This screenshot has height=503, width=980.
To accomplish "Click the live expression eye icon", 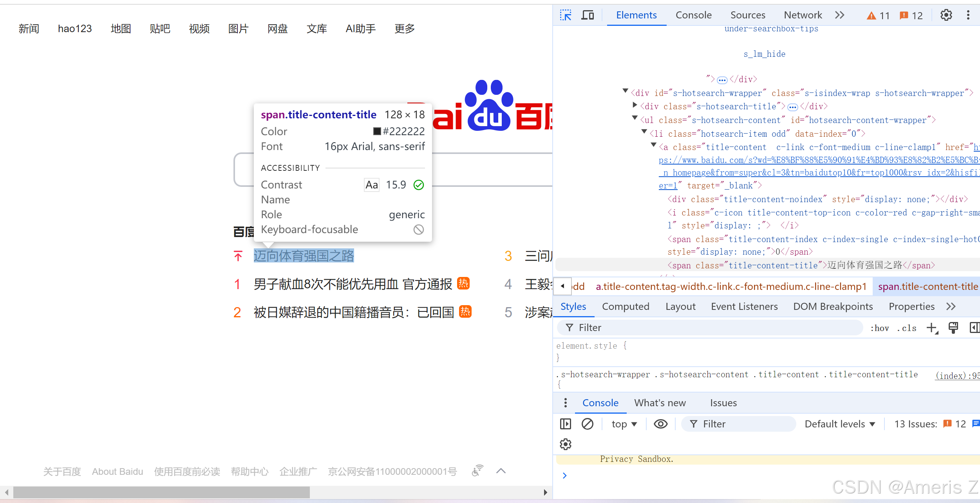I will [x=660, y=424].
